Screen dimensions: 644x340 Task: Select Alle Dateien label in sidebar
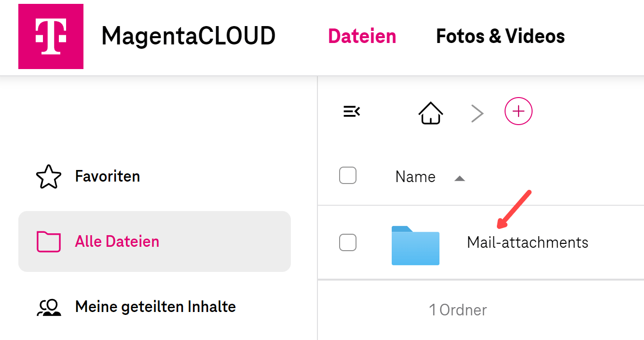coord(117,241)
